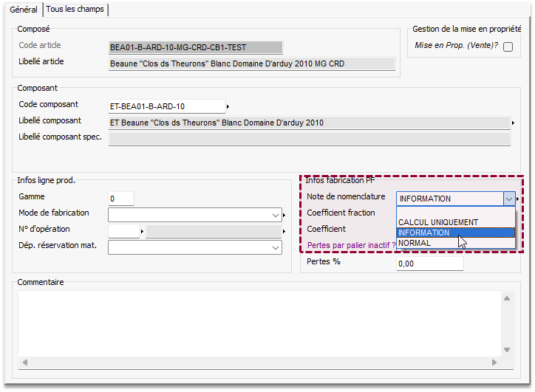Open lookup arrow beside Code composant field

[228, 107]
